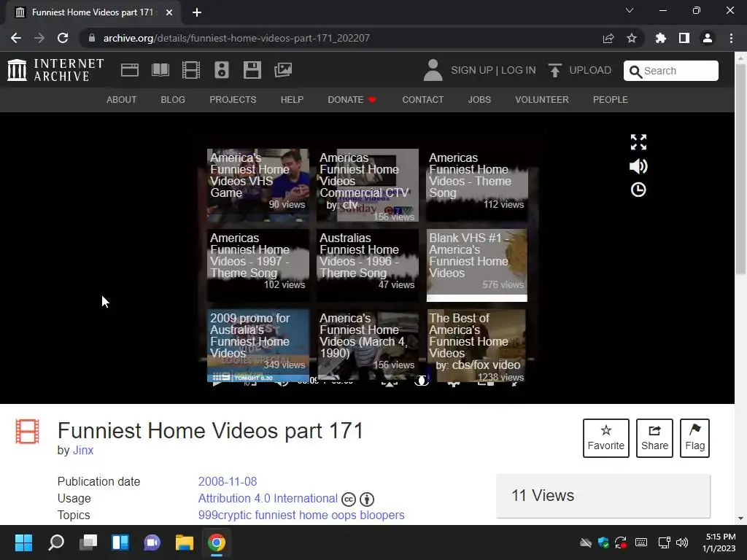The height and width of the screenshot is (560, 747).
Task: Click the Flag button
Action: coord(694,438)
